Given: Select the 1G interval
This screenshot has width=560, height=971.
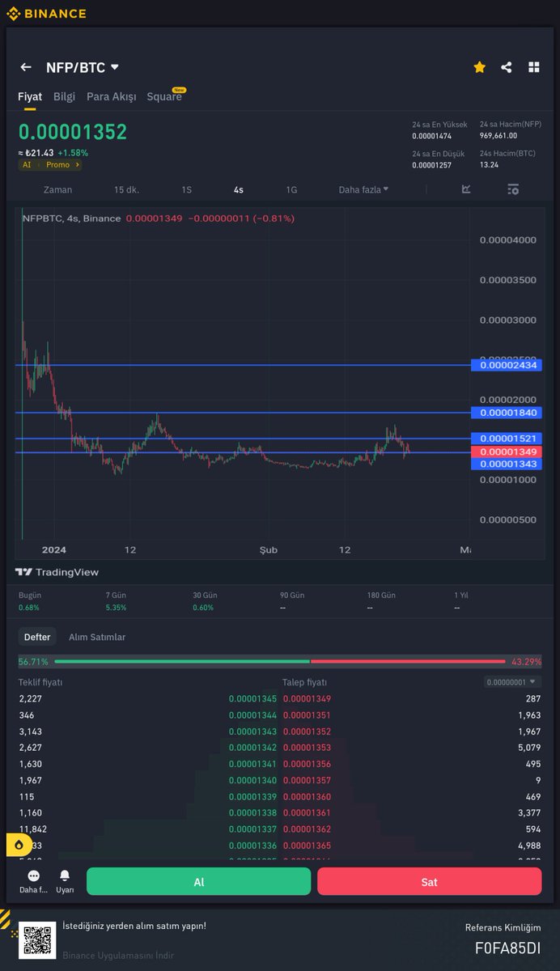Looking at the screenshot, I should coord(291,189).
